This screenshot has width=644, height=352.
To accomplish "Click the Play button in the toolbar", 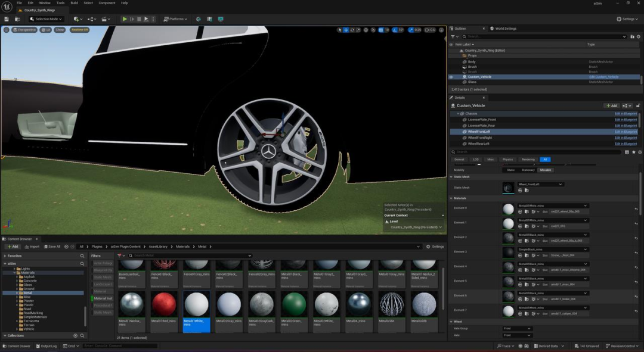I will point(125,19).
